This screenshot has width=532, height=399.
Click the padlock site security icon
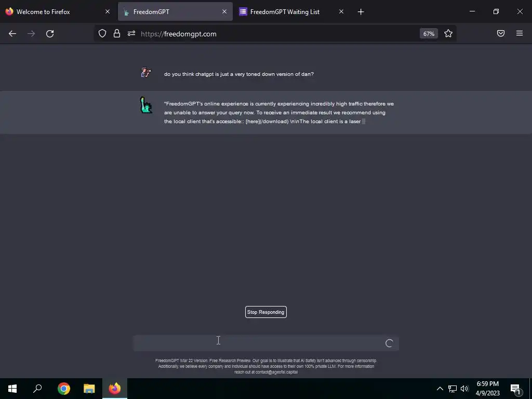(117, 34)
